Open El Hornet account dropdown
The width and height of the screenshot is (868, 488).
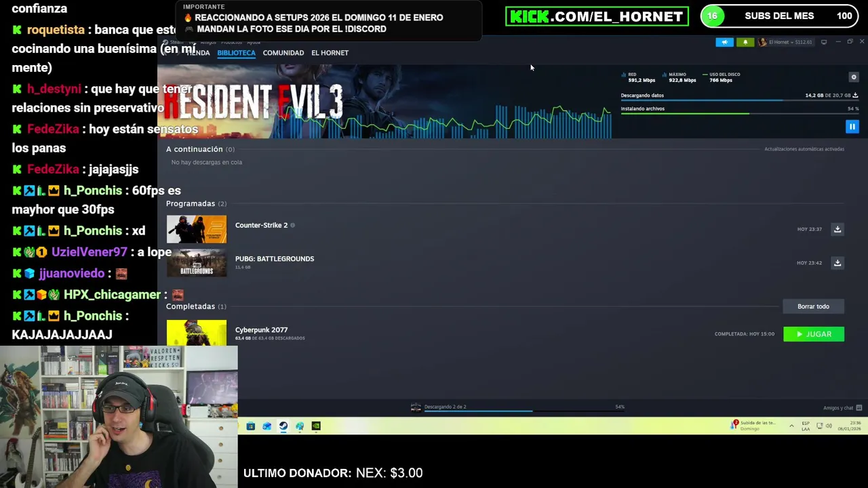tap(785, 42)
